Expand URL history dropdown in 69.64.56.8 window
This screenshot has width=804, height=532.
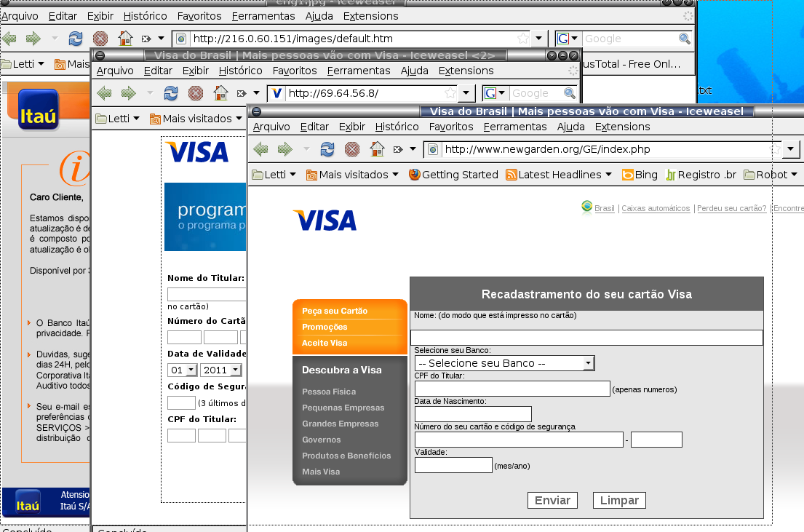[466, 93]
